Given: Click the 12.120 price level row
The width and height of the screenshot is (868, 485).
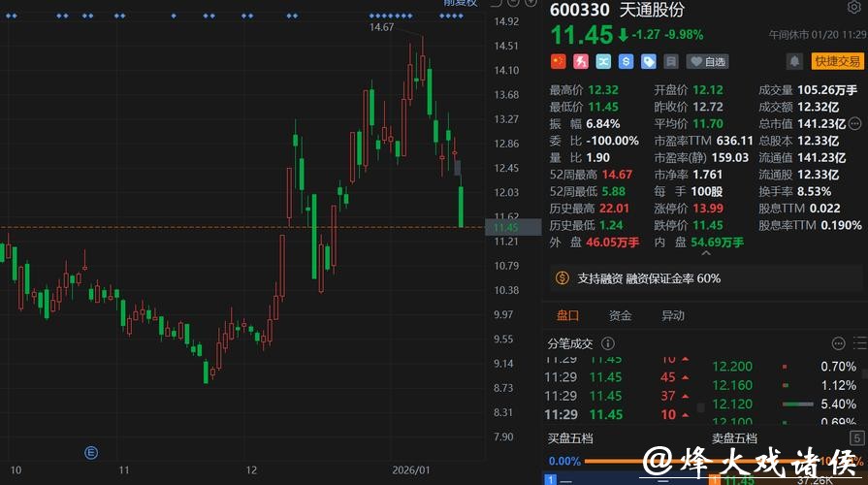Looking at the screenshot, I should click(784, 404).
